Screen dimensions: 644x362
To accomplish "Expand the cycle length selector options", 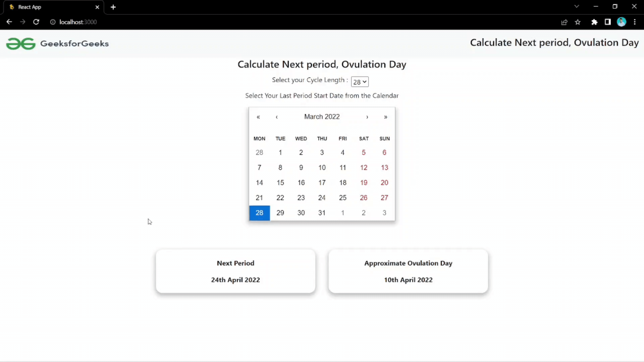I will [359, 81].
